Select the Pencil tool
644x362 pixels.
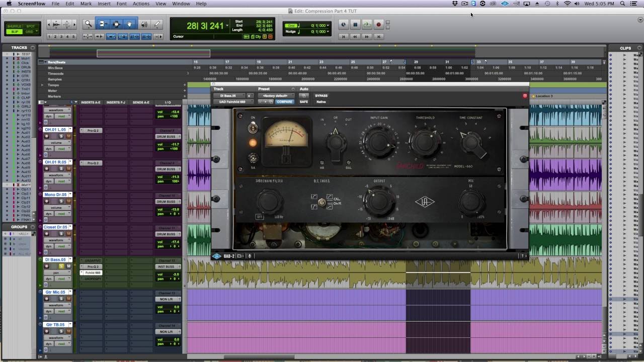click(157, 24)
